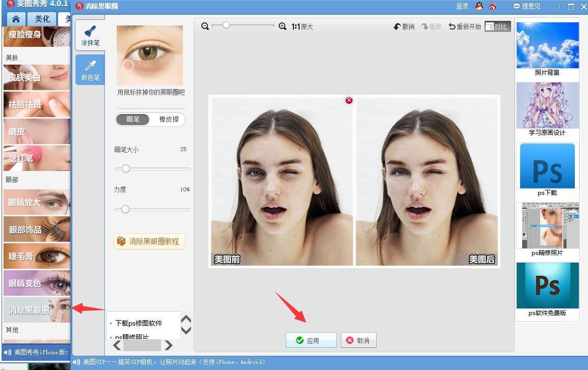Click the right arrow below the sidebar

(x=168, y=346)
